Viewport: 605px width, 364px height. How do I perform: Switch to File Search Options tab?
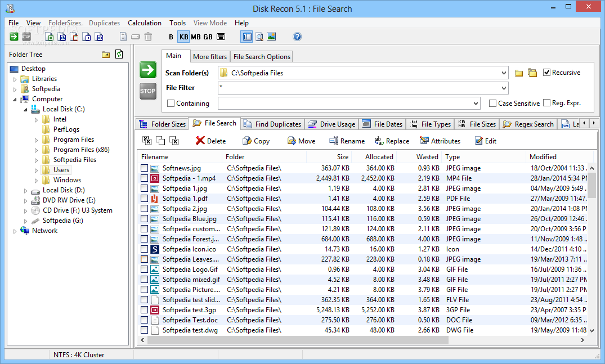(x=262, y=57)
